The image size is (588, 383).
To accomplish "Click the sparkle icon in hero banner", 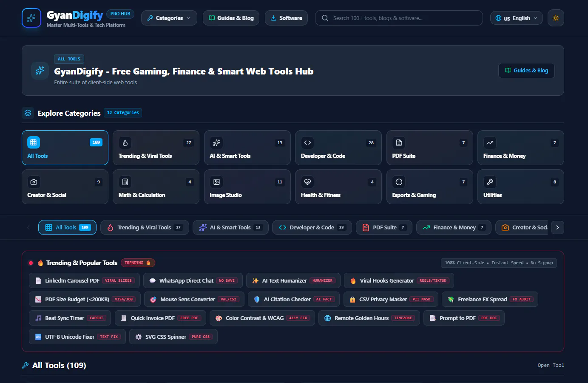I will coord(40,71).
